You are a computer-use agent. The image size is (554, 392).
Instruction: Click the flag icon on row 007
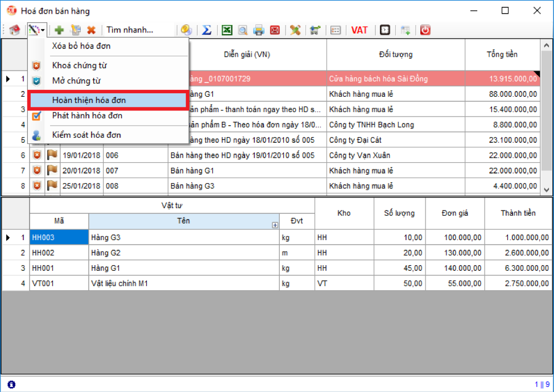52,170
